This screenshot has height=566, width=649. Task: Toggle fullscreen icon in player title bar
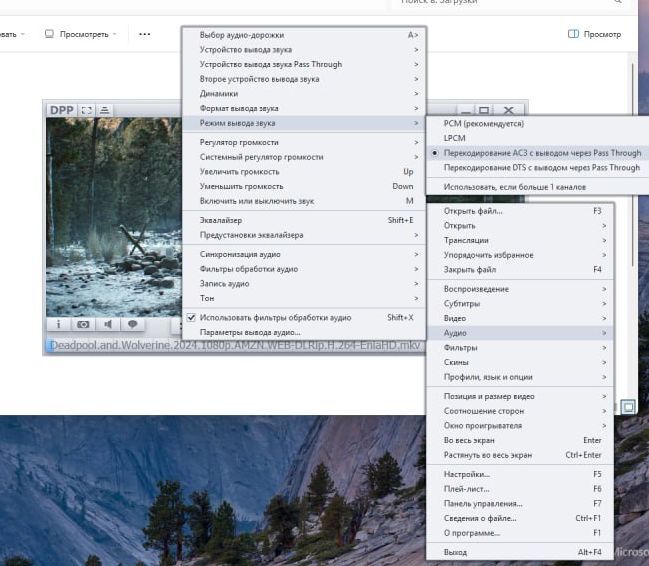tap(87, 110)
